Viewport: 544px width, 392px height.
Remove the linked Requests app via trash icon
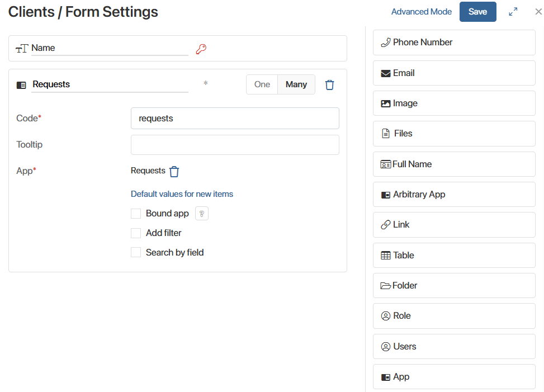click(x=174, y=172)
